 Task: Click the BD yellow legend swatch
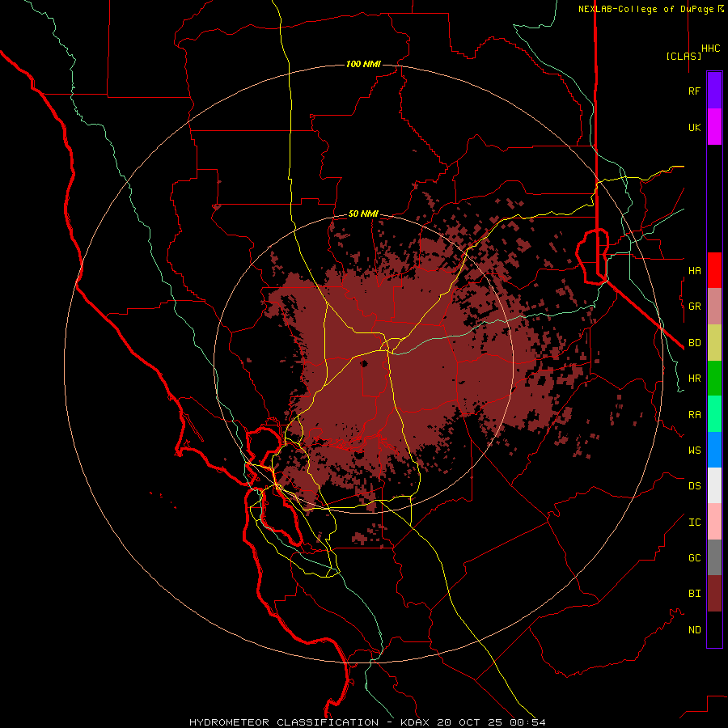[x=714, y=343]
